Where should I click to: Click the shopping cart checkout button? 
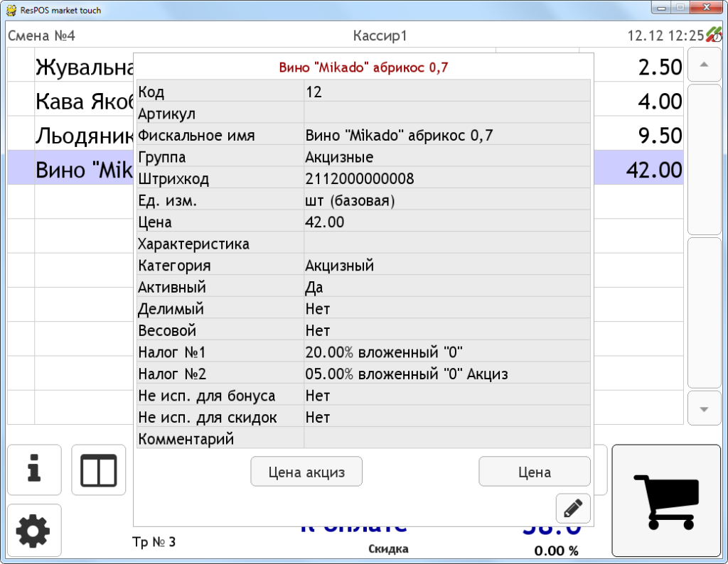pyautogui.click(x=666, y=501)
